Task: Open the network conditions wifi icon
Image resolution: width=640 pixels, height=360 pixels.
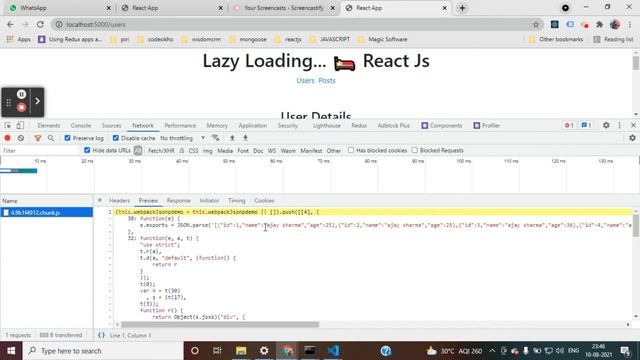Action: click(x=216, y=138)
